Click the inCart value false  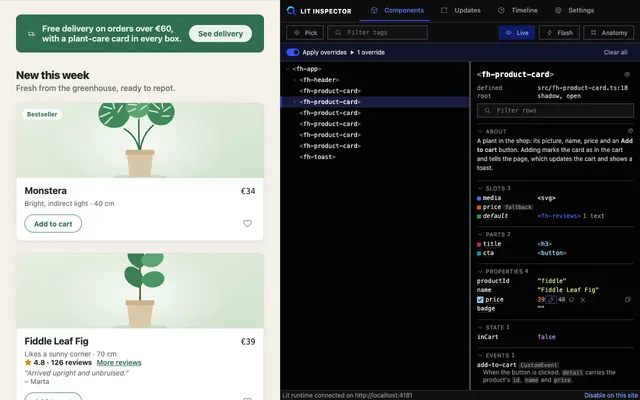[x=547, y=337]
